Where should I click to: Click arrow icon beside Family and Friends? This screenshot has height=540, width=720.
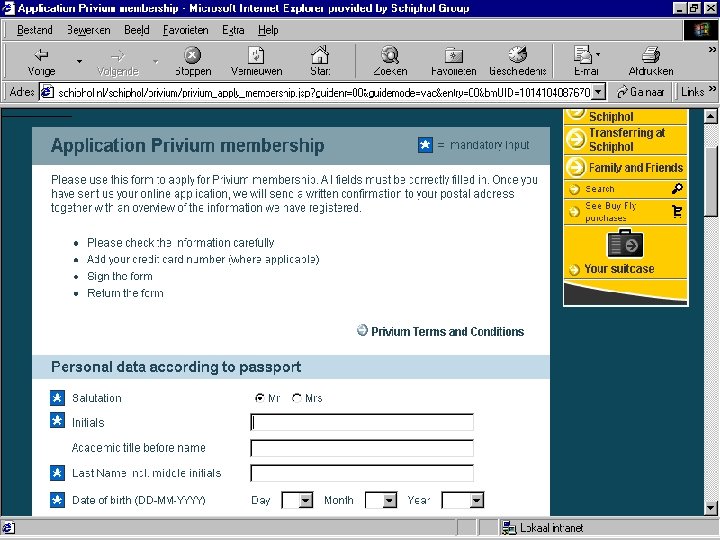coord(576,168)
